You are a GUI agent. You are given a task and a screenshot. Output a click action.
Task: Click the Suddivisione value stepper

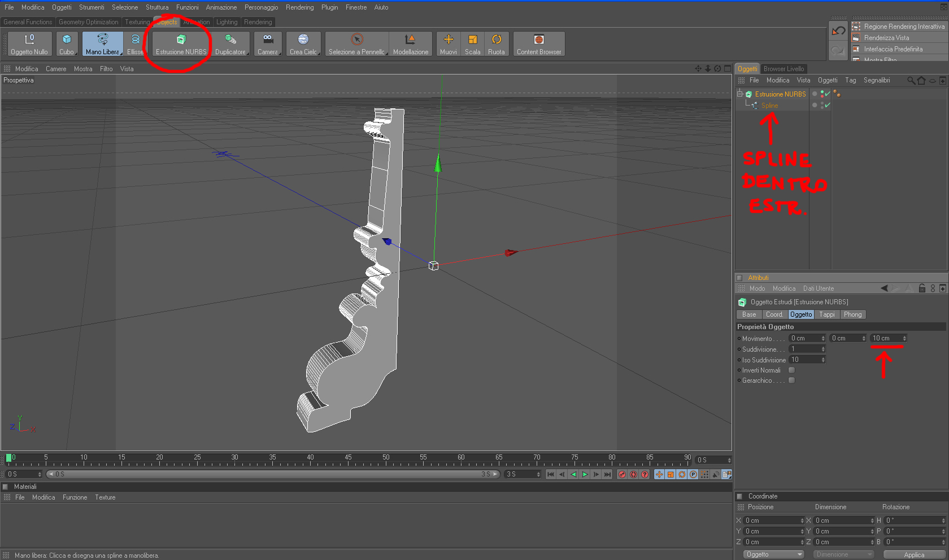tap(823, 349)
